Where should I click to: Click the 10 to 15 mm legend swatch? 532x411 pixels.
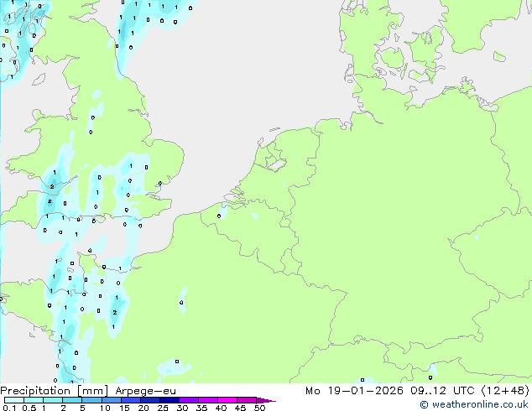coord(111,400)
